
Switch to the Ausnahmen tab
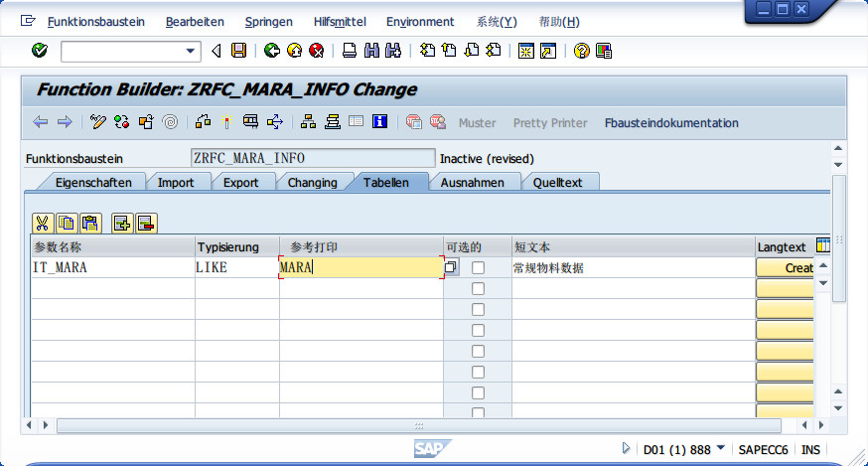pos(472,182)
